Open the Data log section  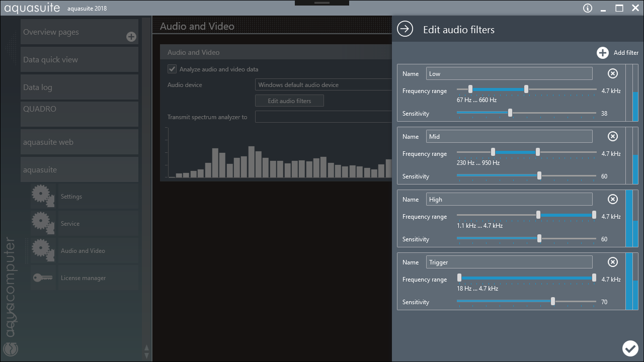tap(79, 87)
